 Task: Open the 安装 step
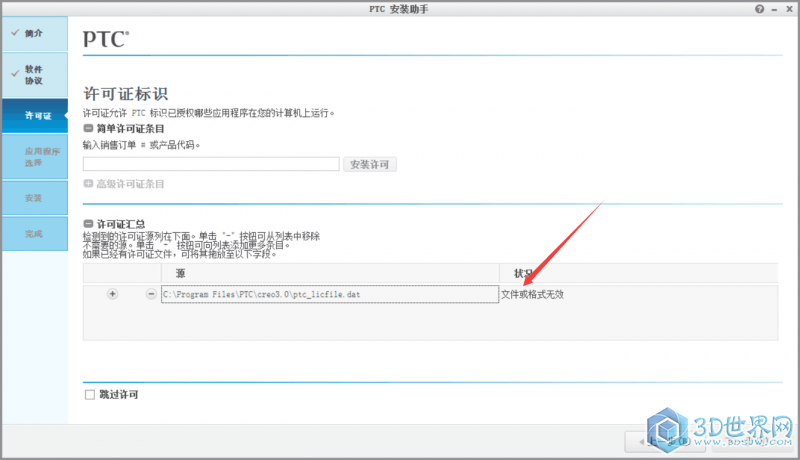coord(35,198)
